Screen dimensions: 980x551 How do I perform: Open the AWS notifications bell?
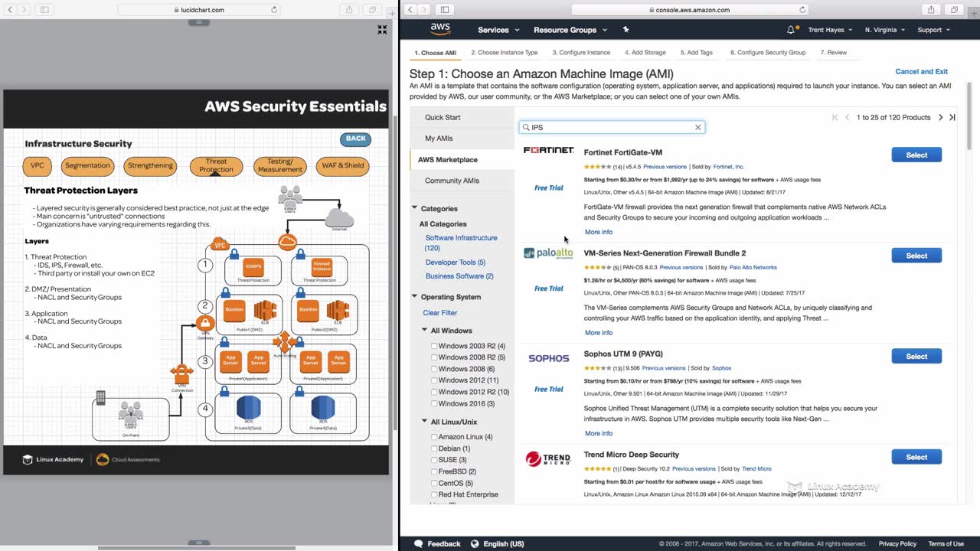[x=791, y=30]
